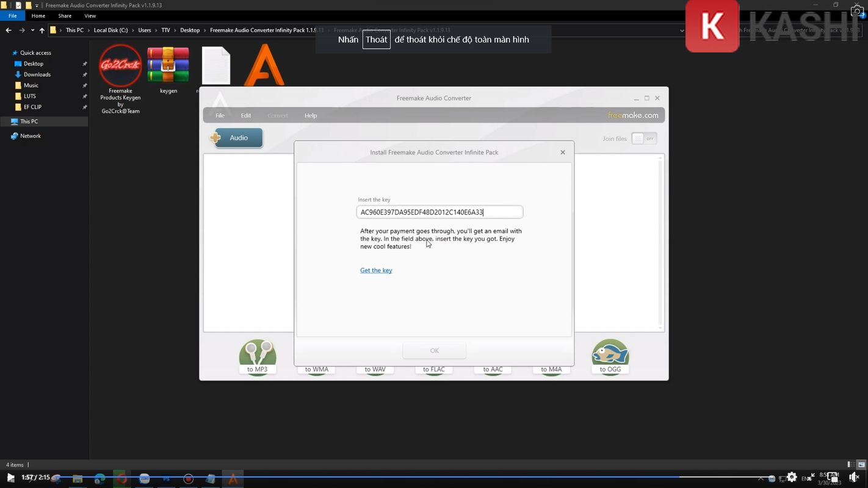Open the View tab in Explorer
This screenshot has height=488, width=868.
point(90,16)
